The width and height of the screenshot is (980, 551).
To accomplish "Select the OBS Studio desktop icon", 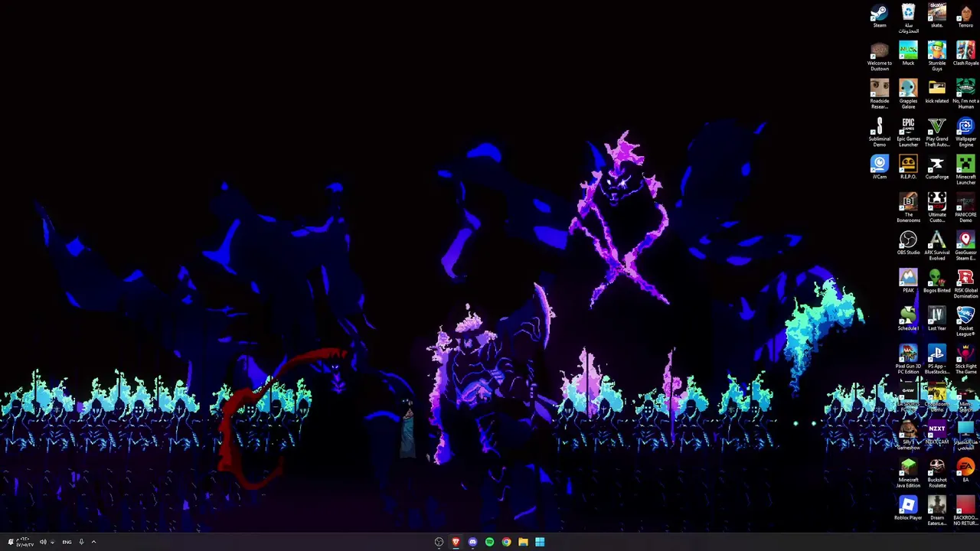I will tap(908, 243).
